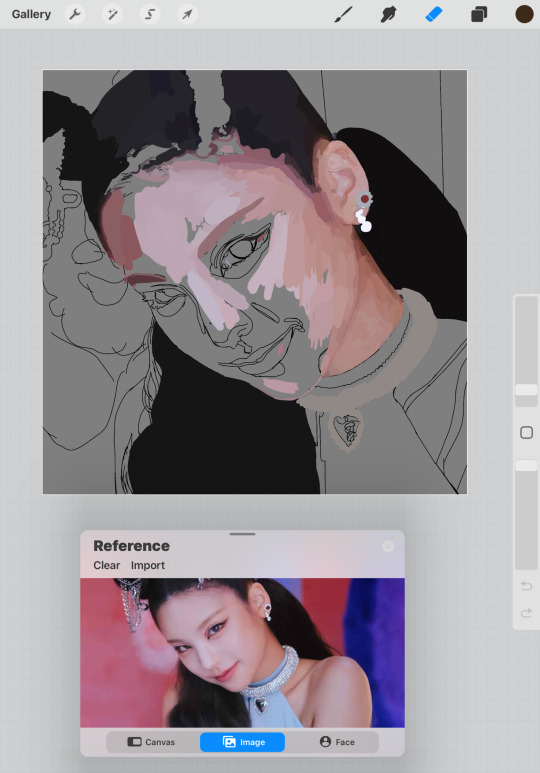Tap the drawing canvas artwork

(255, 281)
